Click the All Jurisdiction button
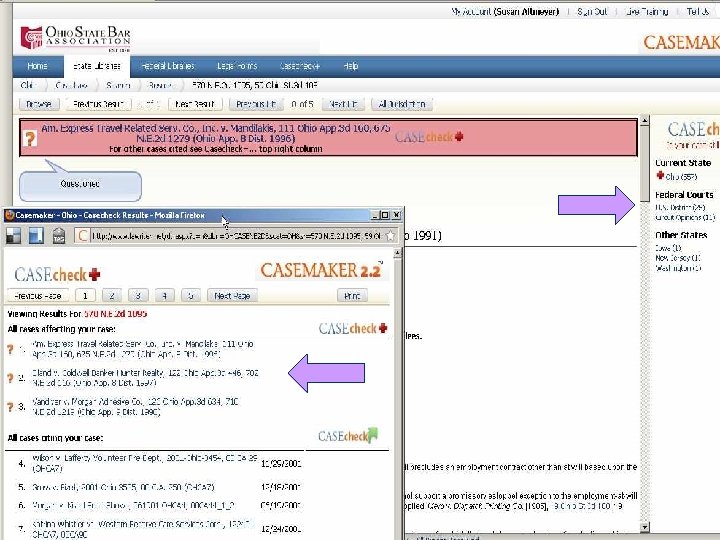This screenshot has width=720, height=540. tap(402, 104)
